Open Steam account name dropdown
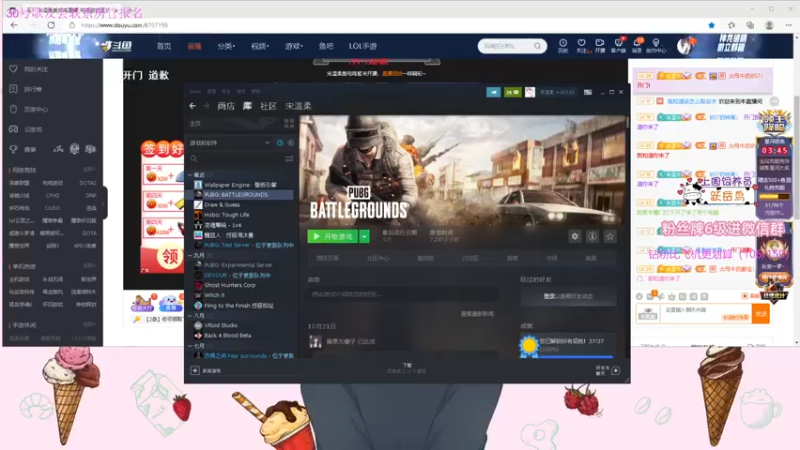The width and height of the screenshot is (800, 450). [557, 92]
